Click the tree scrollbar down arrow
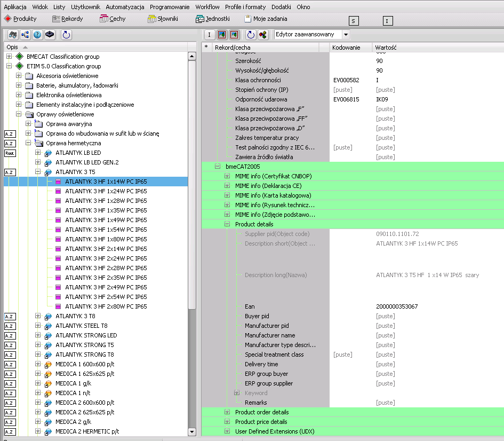 click(192, 432)
